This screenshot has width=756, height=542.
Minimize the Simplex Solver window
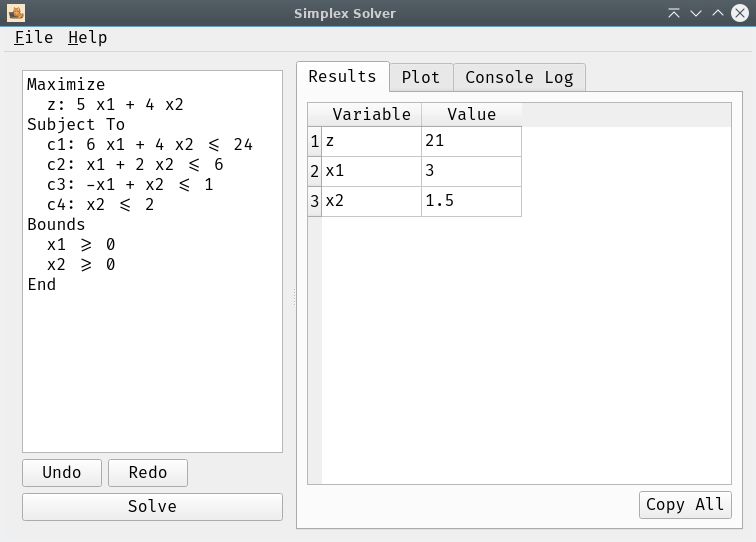point(696,13)
